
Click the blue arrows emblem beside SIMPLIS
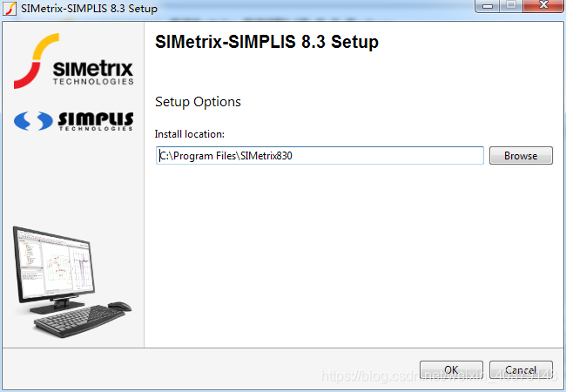pyautogui.click(x=33, y=121)
